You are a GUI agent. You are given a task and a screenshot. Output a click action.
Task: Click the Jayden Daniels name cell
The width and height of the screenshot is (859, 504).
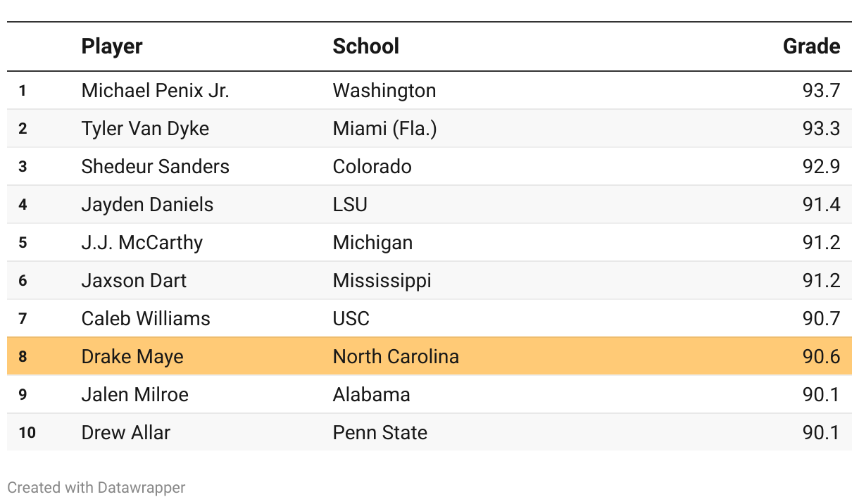(147, 205)
